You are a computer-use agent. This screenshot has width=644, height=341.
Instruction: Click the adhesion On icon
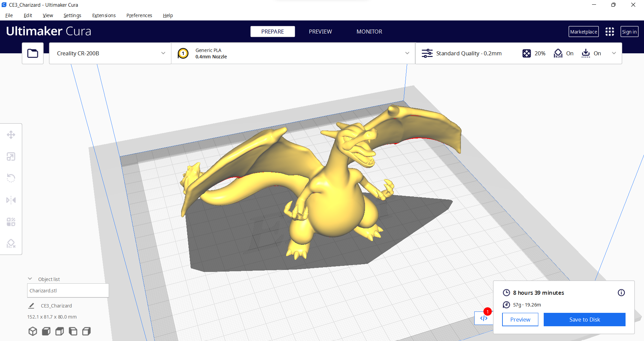click(x=586, y=53)
